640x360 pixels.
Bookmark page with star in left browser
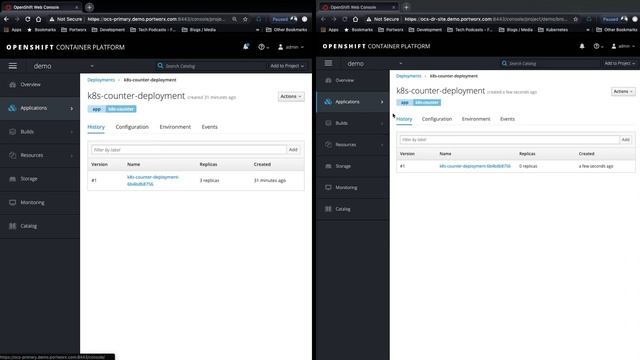245,19
